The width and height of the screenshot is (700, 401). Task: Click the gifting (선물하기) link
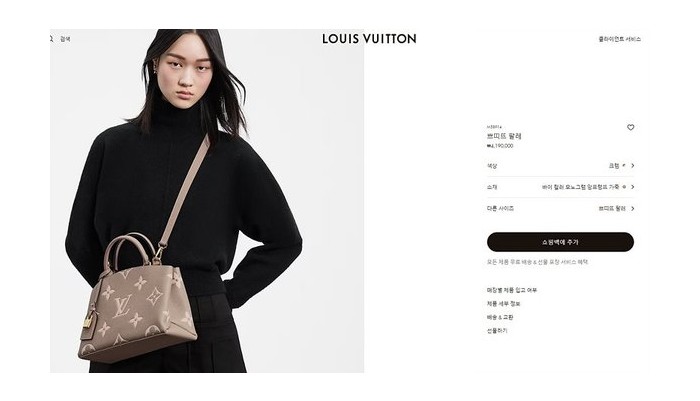tap(497, 330)
